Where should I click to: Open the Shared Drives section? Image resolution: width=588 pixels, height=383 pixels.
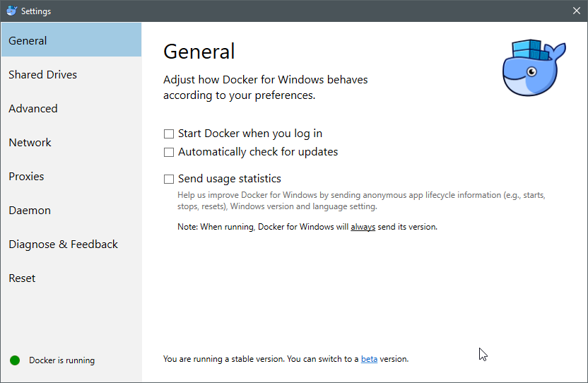click(71, 74)
